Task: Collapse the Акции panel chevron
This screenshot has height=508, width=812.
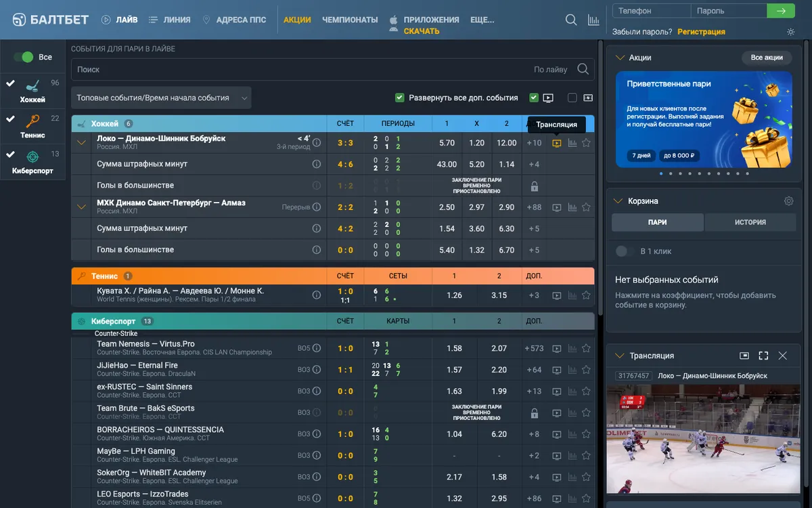Action: click(619, 58)
